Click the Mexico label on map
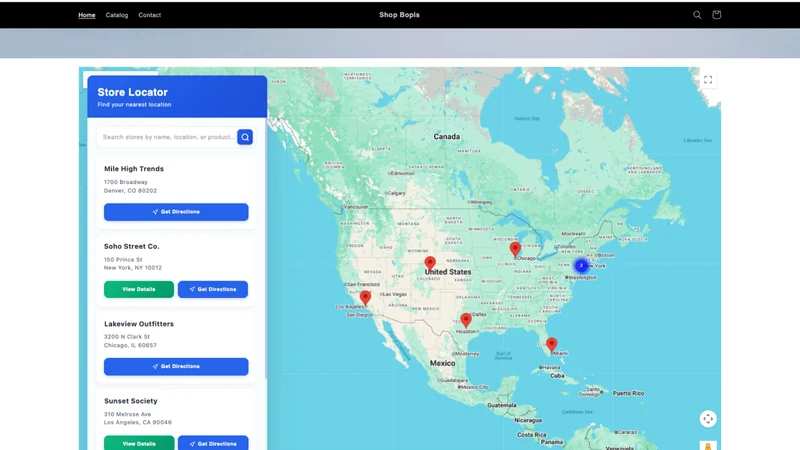The image size is (800, 450). 442,363
